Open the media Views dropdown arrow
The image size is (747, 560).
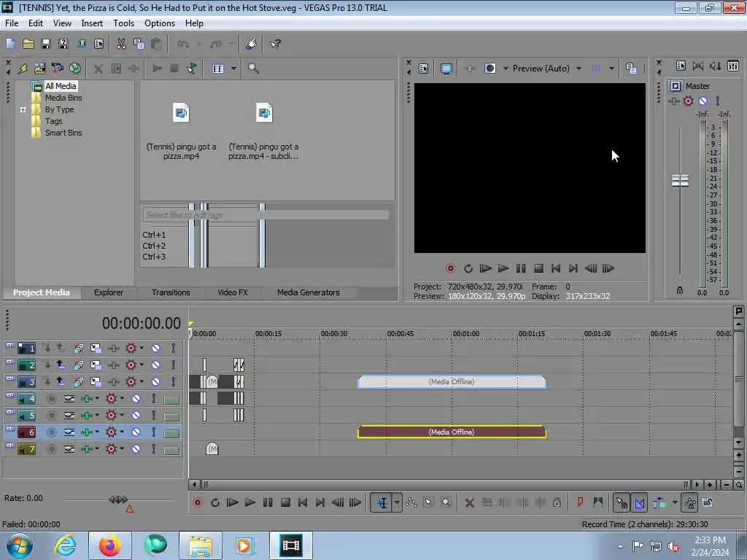point(233,69)
